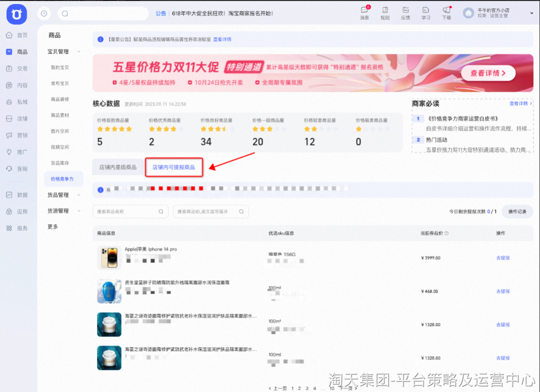
Task: Open 查看详情 link in notice bar
Action: click(x=222, y=39)
